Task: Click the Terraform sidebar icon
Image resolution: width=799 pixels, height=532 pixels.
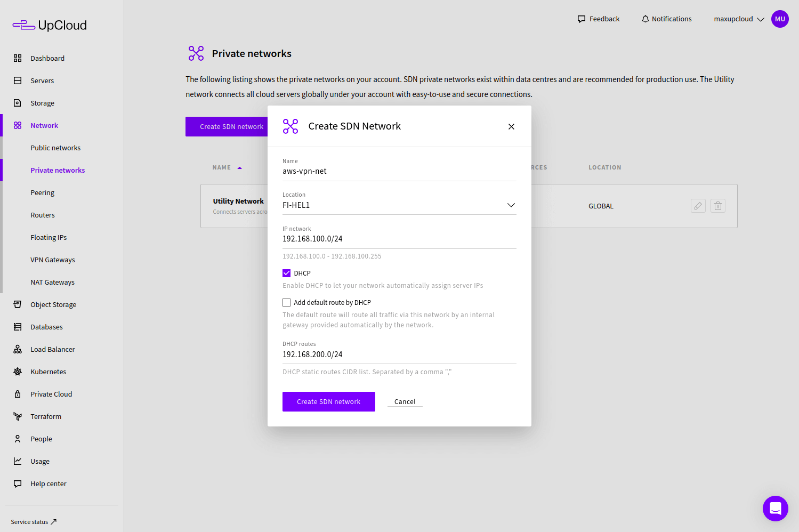Action: pos(18,416)
